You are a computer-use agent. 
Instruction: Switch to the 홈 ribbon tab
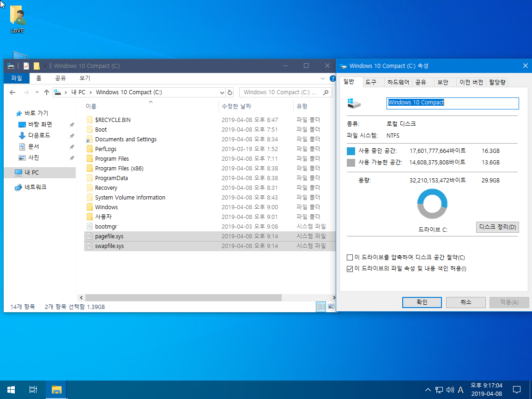coord(39,78)
